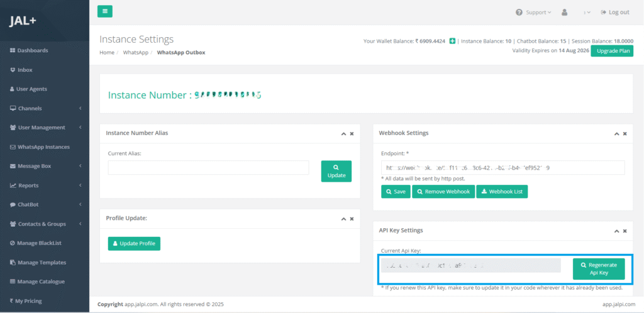The height and width of the screenshot is (313, 644).
Task: Click the user profile icon in header
Action: (x=564, y=12)
